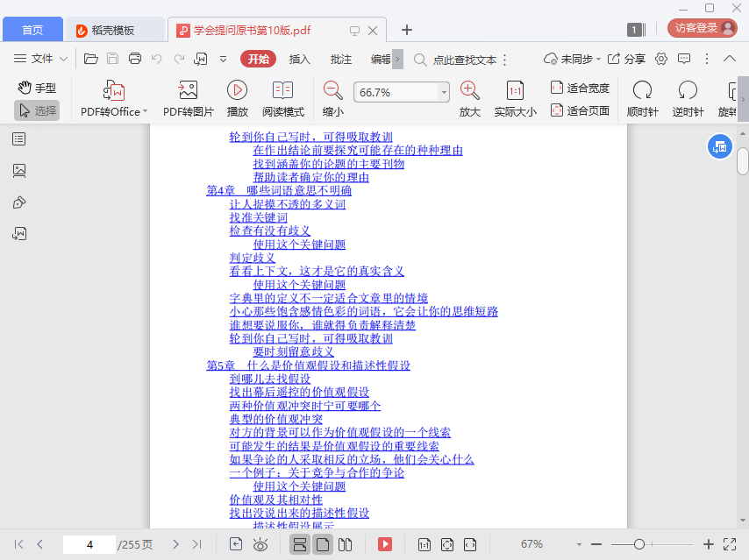This screenshot has height=560, width=749.
Task: Select single page view mode
Action: pos(323,544)
